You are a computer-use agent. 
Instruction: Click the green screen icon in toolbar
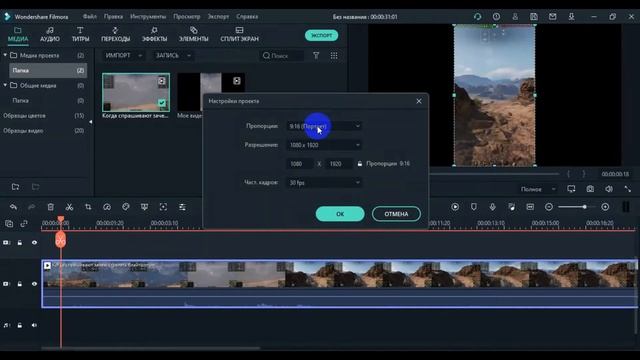click(144, 207)
